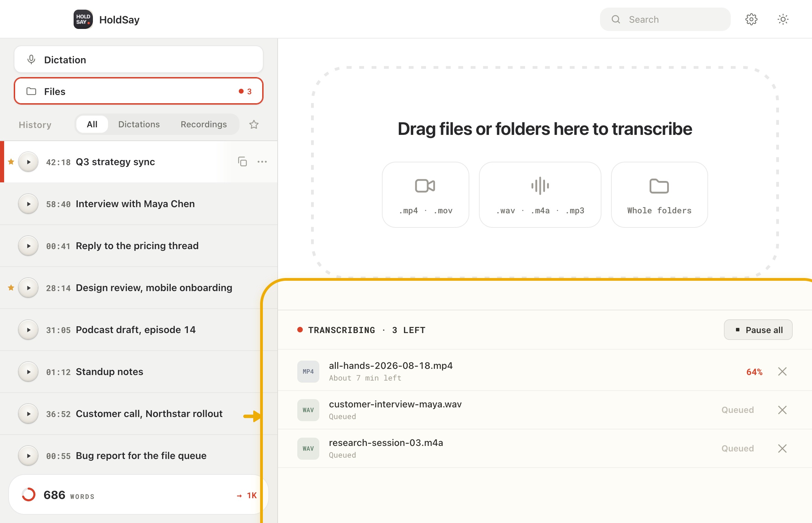
Task: Play Reply to the pricing thread
Action: click(28, 246)
